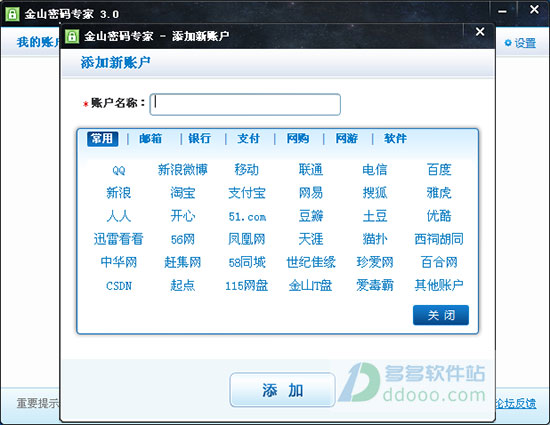Choose 网易 account type
Image resolution: width=550 pixels, height=425 pixels.
point(311,193)
